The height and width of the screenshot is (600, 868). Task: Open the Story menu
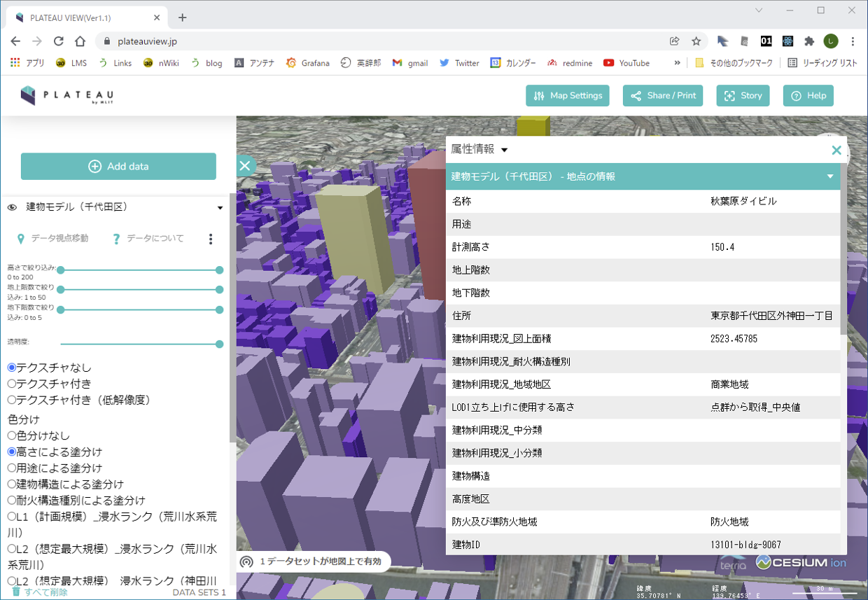743,96
